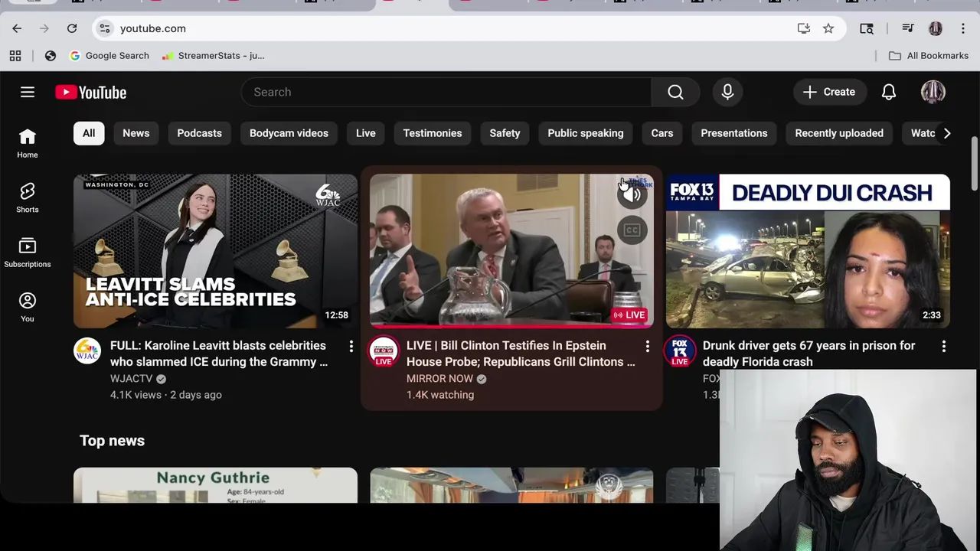This screenshot has height=551, width=980.
Task: Open Drunk driver gets 67 years title
Action: (808, 354)
